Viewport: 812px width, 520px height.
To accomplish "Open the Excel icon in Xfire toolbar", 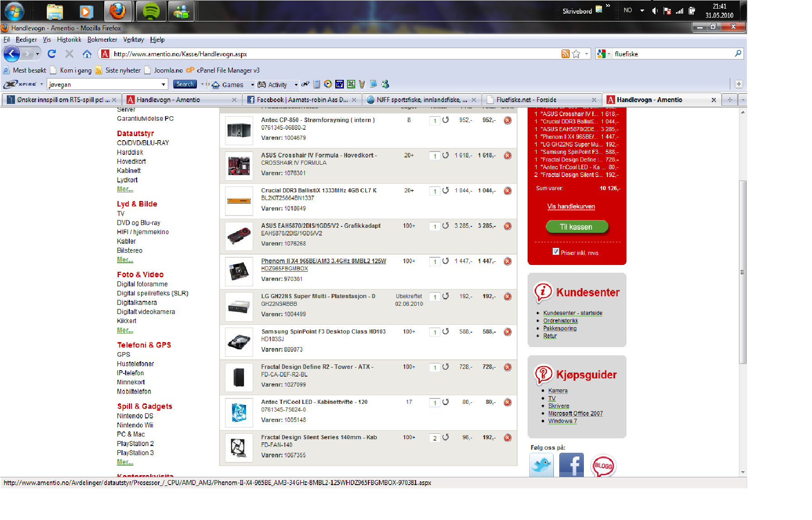I will coord(351,84).
